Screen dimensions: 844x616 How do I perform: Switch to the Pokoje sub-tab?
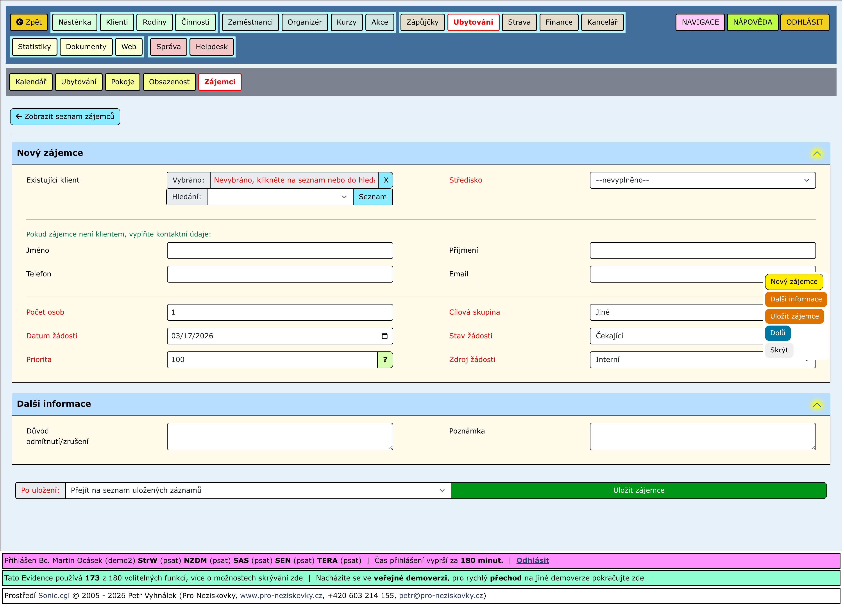(x=122, y=82)
